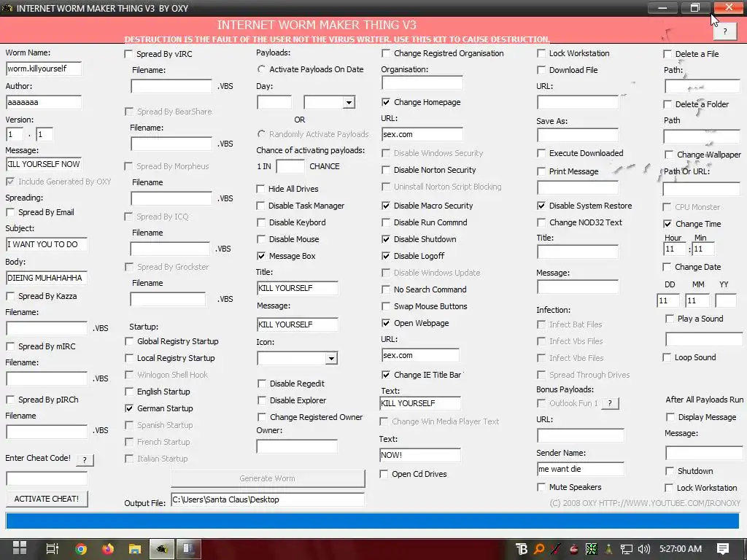Focus the Output File path field

coord(268,499)
